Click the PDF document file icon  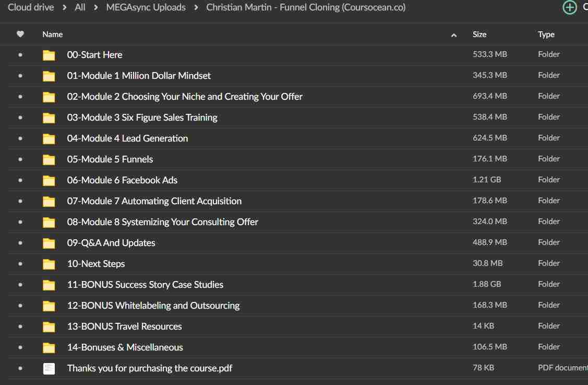[x=49, y=368]
